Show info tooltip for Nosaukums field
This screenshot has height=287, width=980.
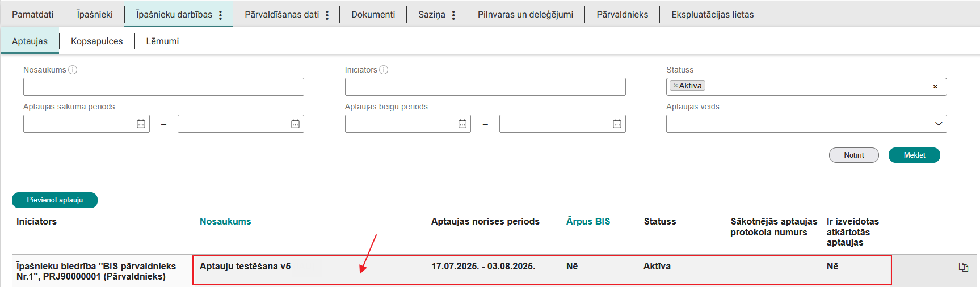[73, 70]
